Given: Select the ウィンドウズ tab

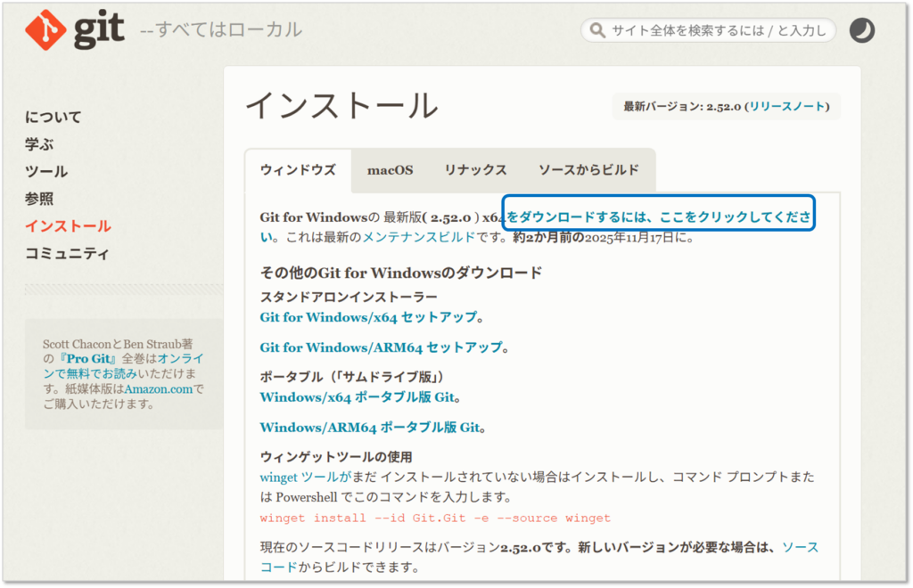Looking at the screenshot, I should 298,170.
